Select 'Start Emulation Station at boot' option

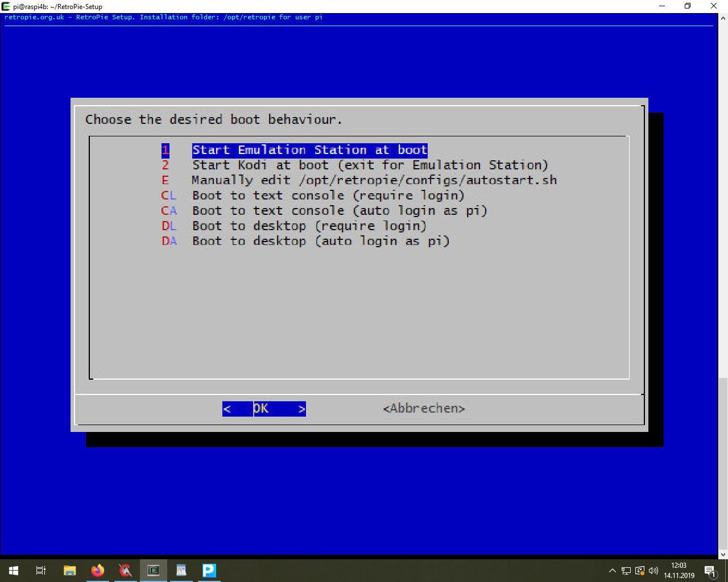click(x=309, y=150)
